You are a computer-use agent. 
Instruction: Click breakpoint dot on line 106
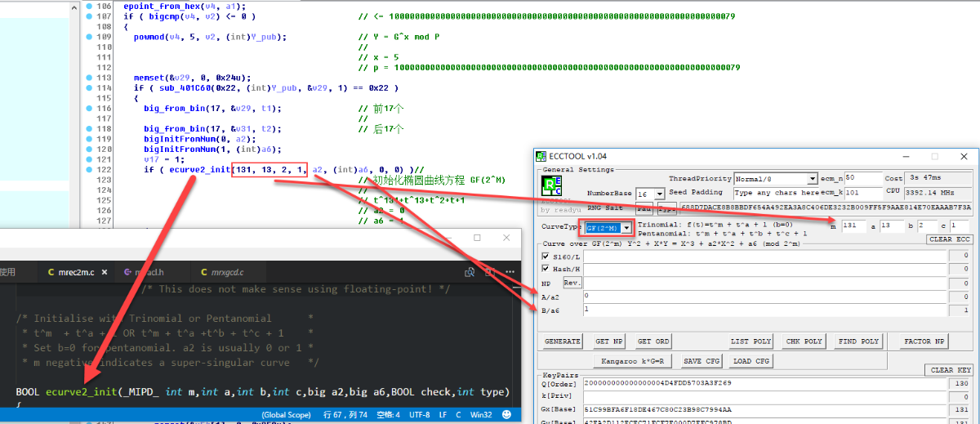89,6
